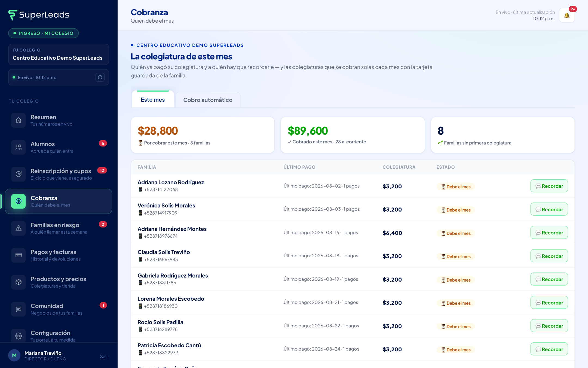Click the red 2 badge on Familias en riesgo

tap(103, 224)
